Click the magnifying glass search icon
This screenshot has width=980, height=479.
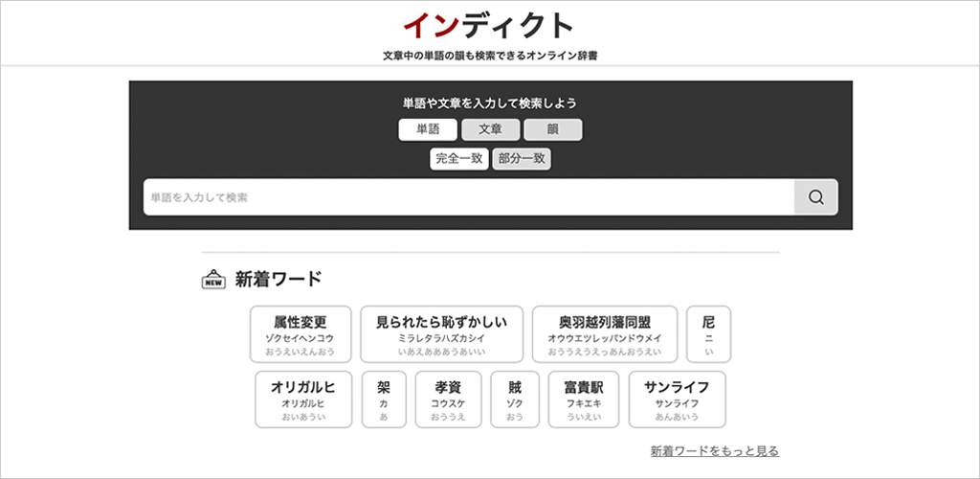click(x=815, y=197)
